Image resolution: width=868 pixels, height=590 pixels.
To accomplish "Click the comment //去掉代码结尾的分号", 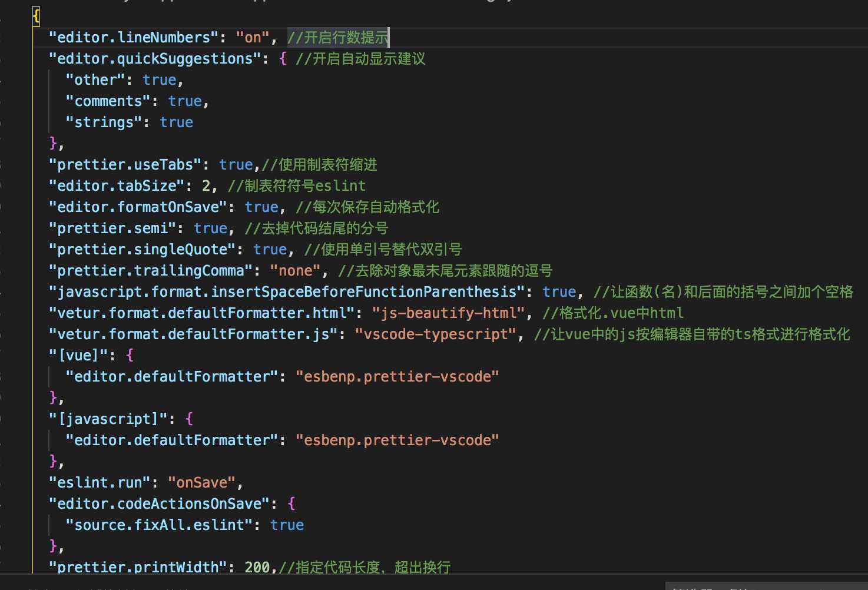I will click(316, 228).
